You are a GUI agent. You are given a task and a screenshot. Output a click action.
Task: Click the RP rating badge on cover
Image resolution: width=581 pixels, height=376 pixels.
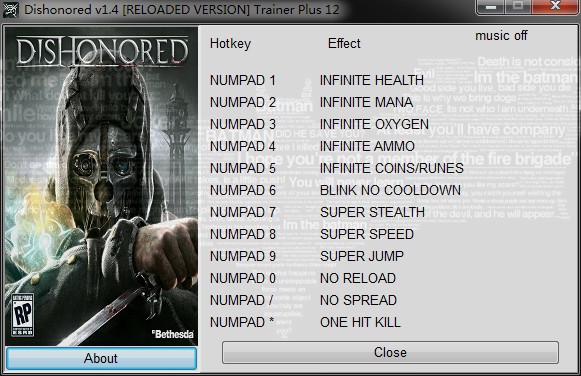23,315
